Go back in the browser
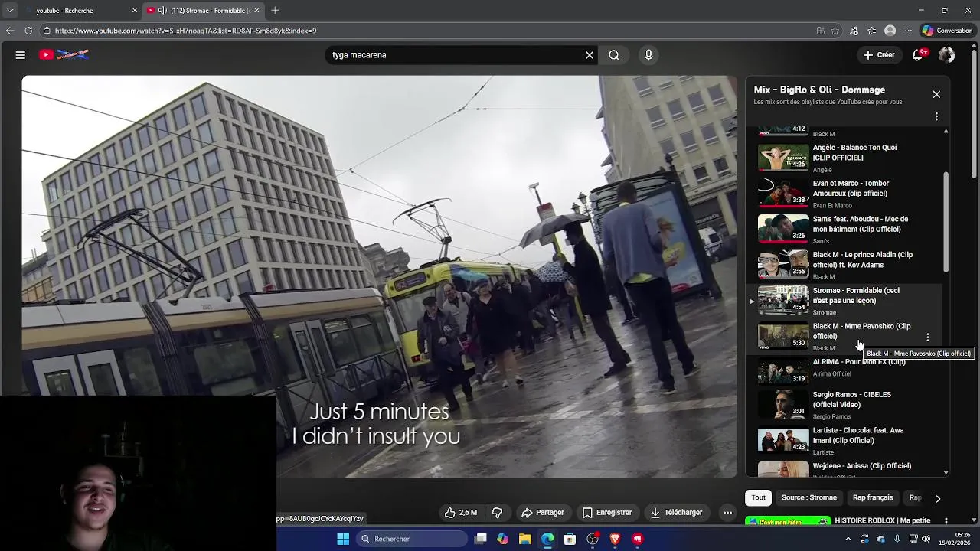This screenshot has width=980, height=551. point(10,31)
